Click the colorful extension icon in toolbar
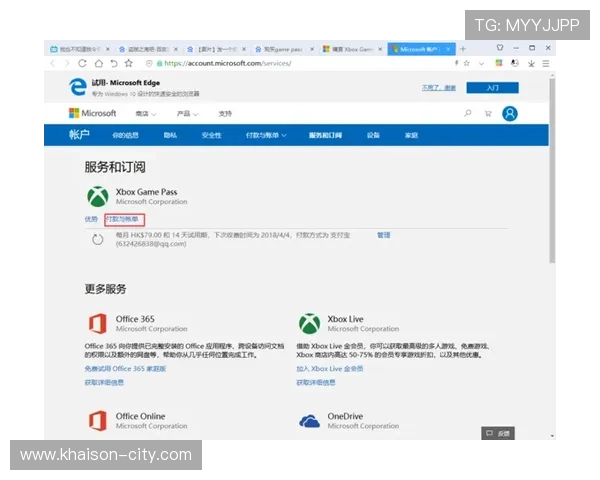This screenshot has width=600, height=480. pos(499,63)
